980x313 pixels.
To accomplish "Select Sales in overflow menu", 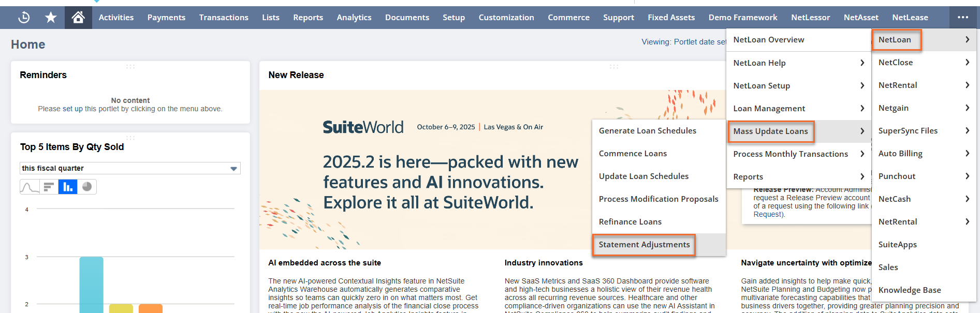I will click(924, 267).
